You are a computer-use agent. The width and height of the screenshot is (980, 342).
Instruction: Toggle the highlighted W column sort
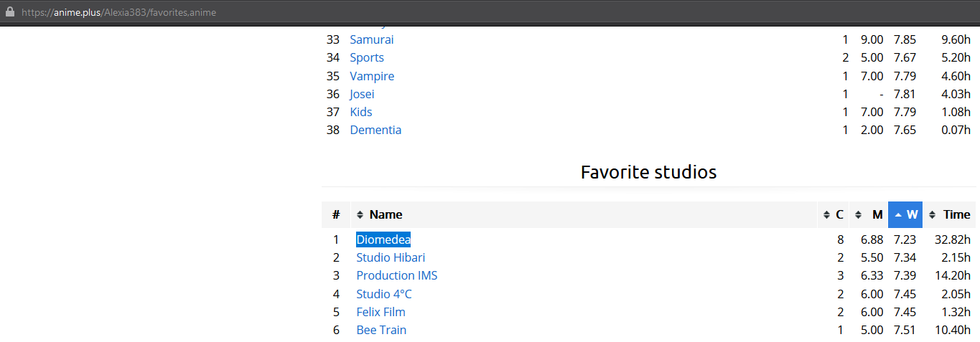coord(905,214)
